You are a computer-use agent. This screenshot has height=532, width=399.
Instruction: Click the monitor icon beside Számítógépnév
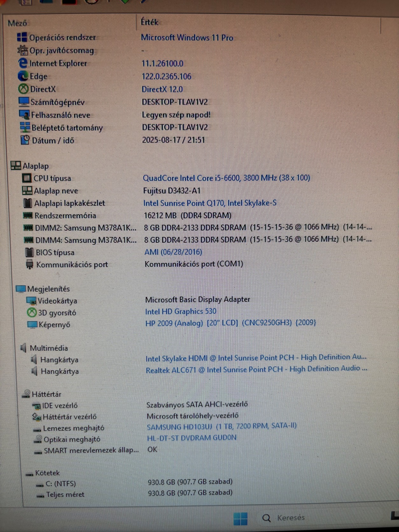click(x=24, y=102)
